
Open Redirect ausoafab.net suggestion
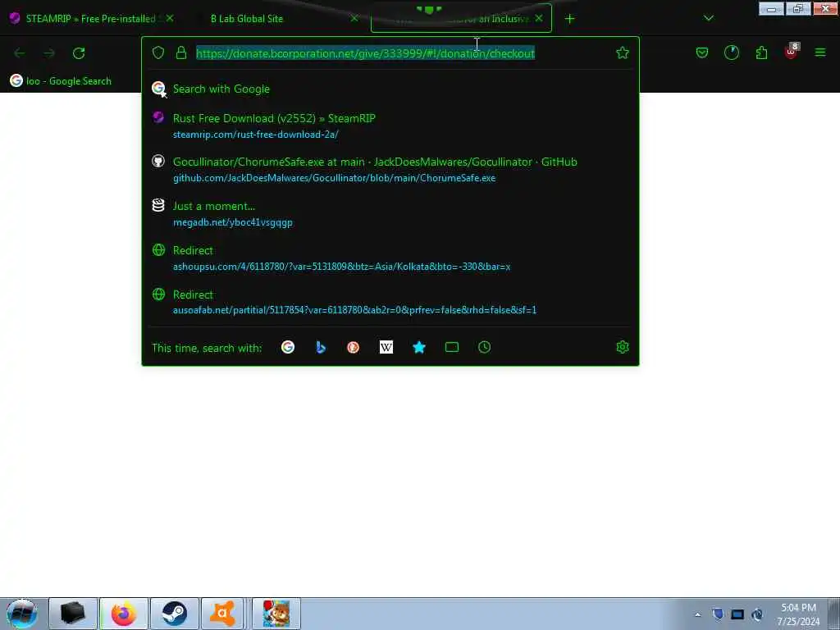(390, 302)
